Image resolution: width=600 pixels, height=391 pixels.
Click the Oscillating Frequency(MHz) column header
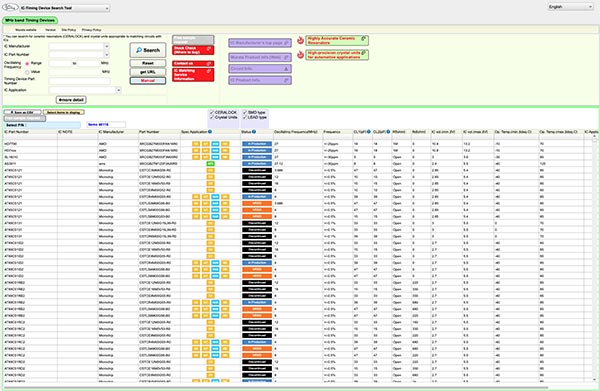(x=297, y=132)
